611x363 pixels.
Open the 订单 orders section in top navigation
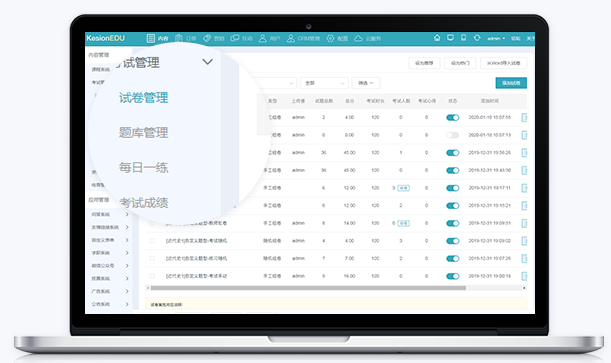coord(185,38)
